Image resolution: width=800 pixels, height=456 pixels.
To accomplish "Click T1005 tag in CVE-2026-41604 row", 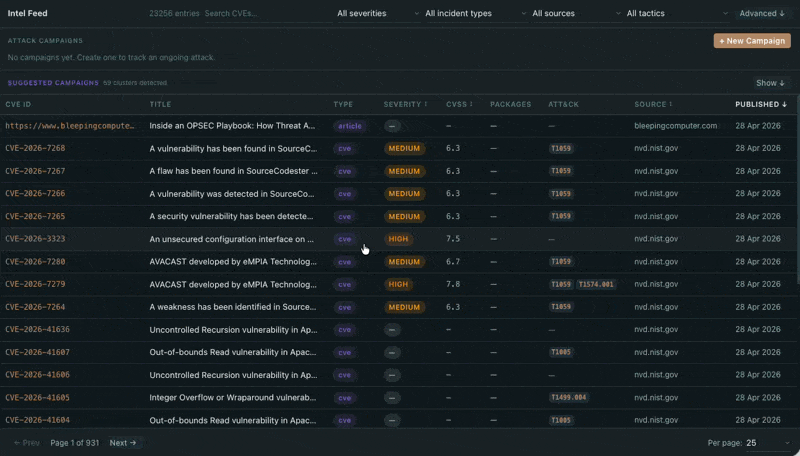I will [x=561, y=420].
